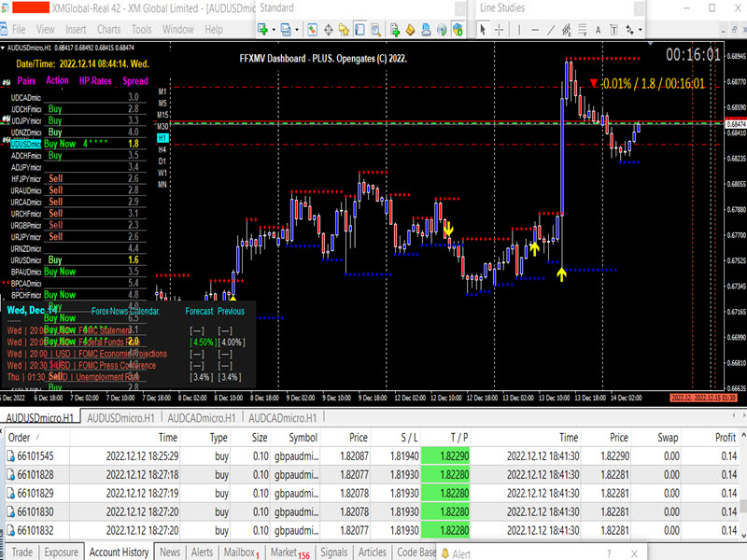Select the Text 'A' drawing tool

(x=598, y=30)
